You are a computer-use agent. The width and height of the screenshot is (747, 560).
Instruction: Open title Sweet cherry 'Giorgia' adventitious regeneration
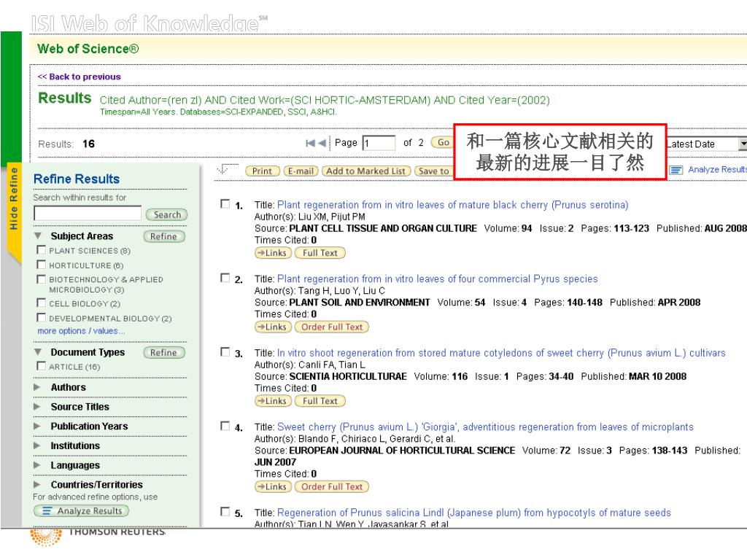[485, 427]
